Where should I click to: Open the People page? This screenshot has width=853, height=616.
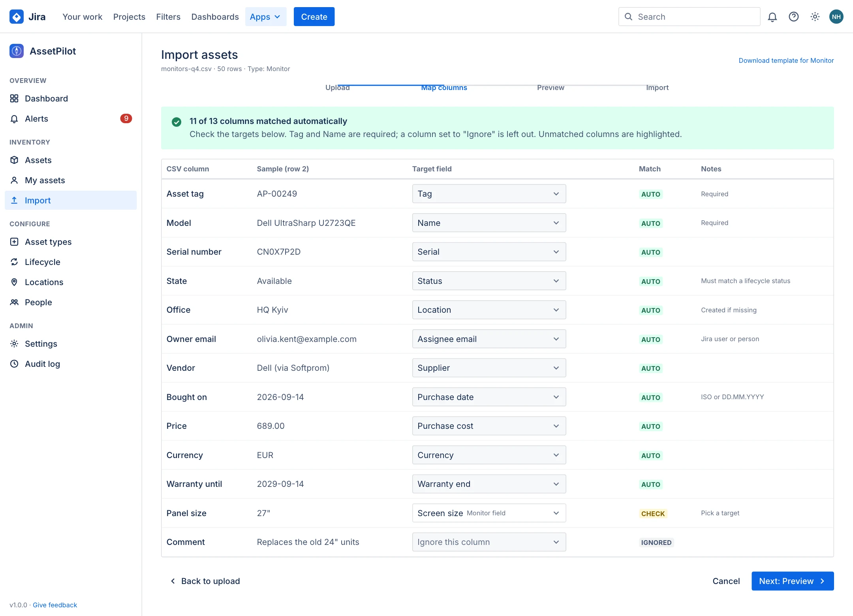(71, 302)
